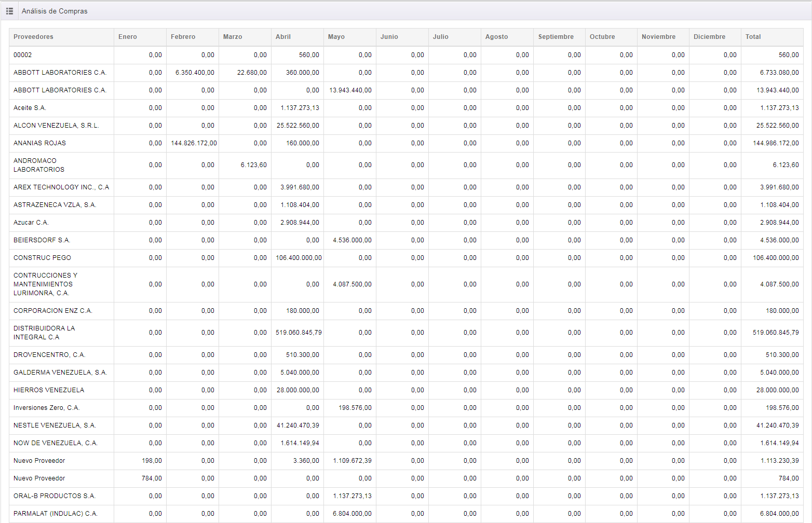The height and width of the screenshot is (523, 812).
Task: Select ANDROMACO LABORATORIOS provider name
Action: (39, 165)
